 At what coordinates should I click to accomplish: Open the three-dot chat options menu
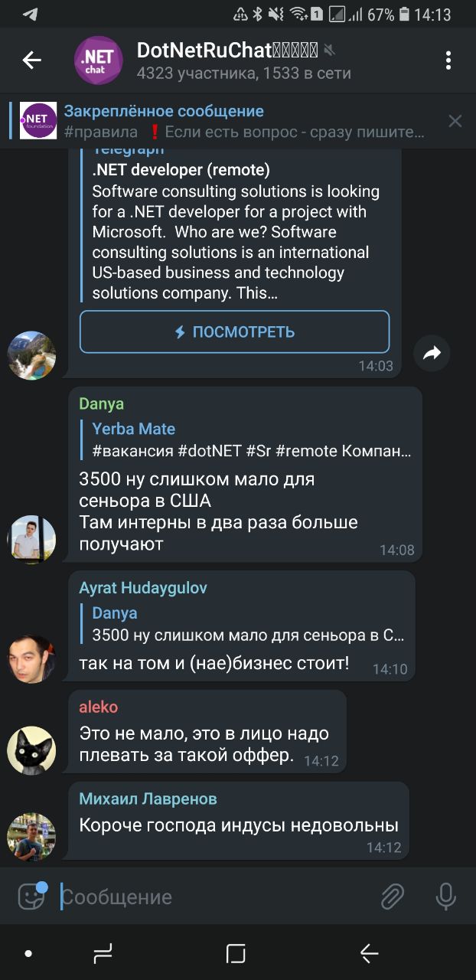[448, 60]
